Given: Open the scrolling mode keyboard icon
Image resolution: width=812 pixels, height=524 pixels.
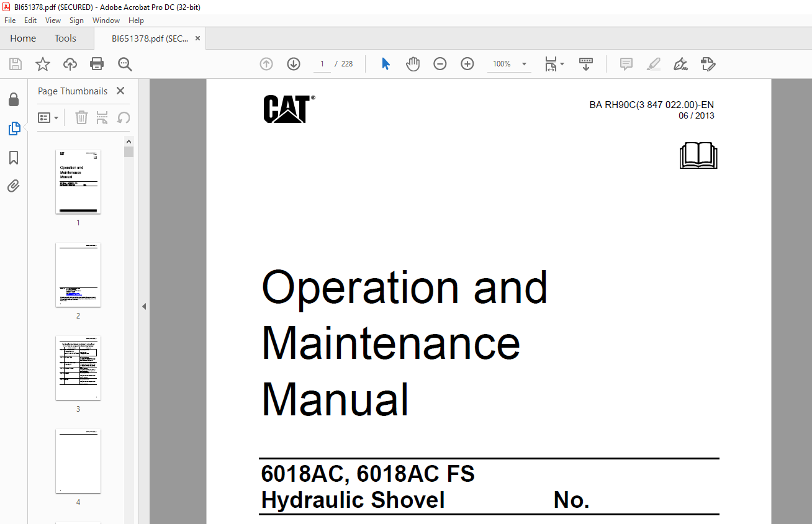Looking at the screenshot, I should coord(586,64).
